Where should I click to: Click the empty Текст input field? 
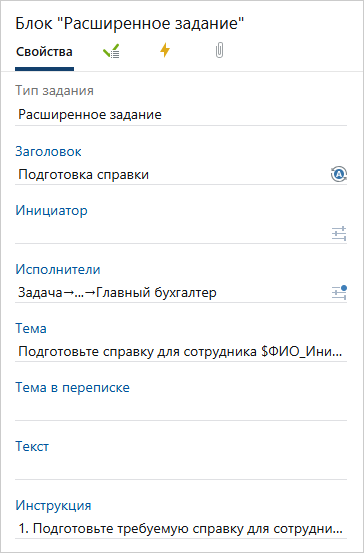click(x=181, y=470)
